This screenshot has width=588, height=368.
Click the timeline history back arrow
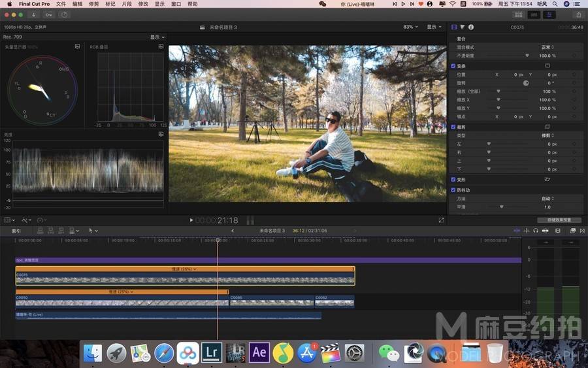click(x=233, y=231)
